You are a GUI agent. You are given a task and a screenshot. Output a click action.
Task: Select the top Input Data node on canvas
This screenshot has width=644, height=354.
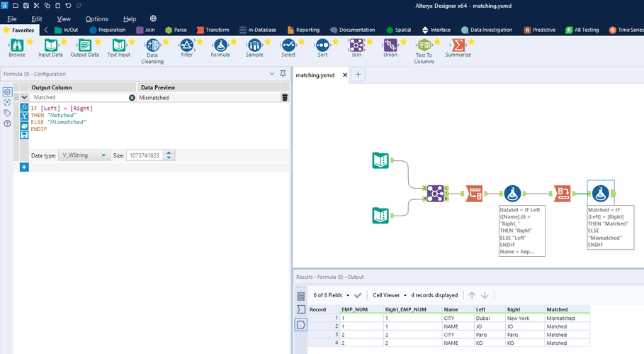point(380,160)
